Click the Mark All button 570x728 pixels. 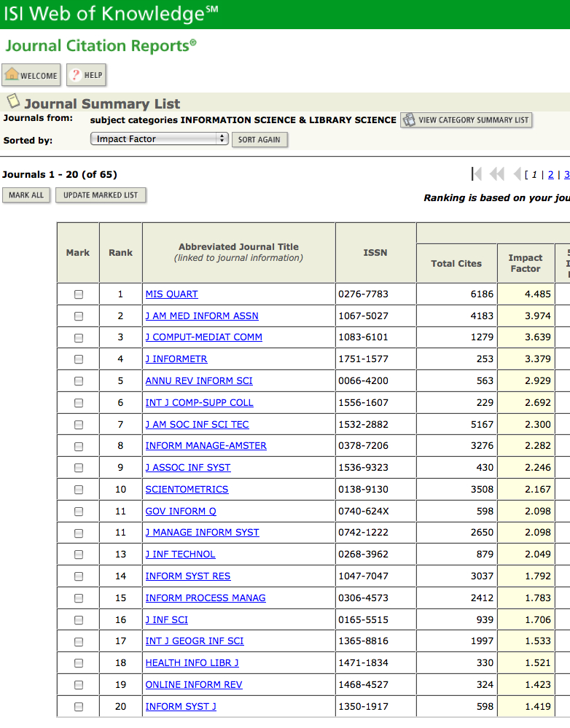click(26, 195)
